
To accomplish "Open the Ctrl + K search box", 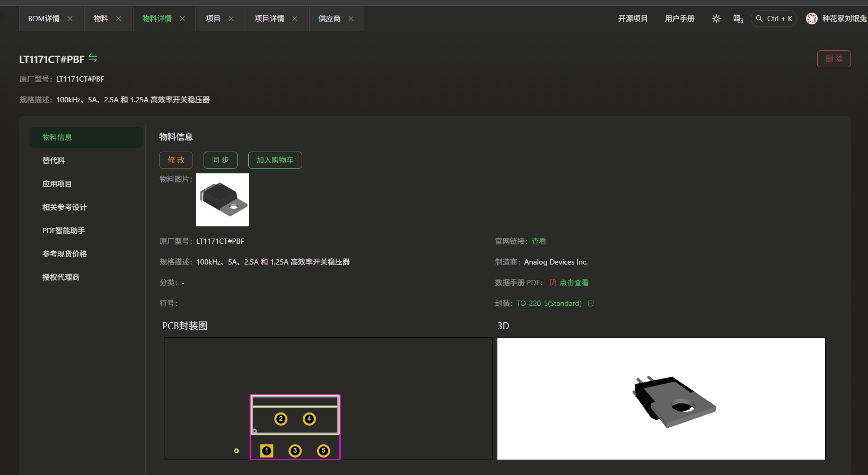I will 774,19.
